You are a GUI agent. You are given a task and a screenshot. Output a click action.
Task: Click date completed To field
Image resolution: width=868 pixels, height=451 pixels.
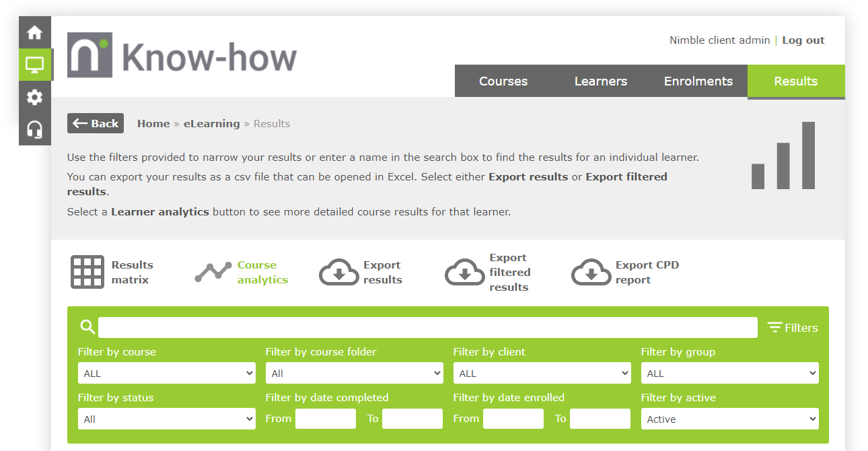(412, 419)
